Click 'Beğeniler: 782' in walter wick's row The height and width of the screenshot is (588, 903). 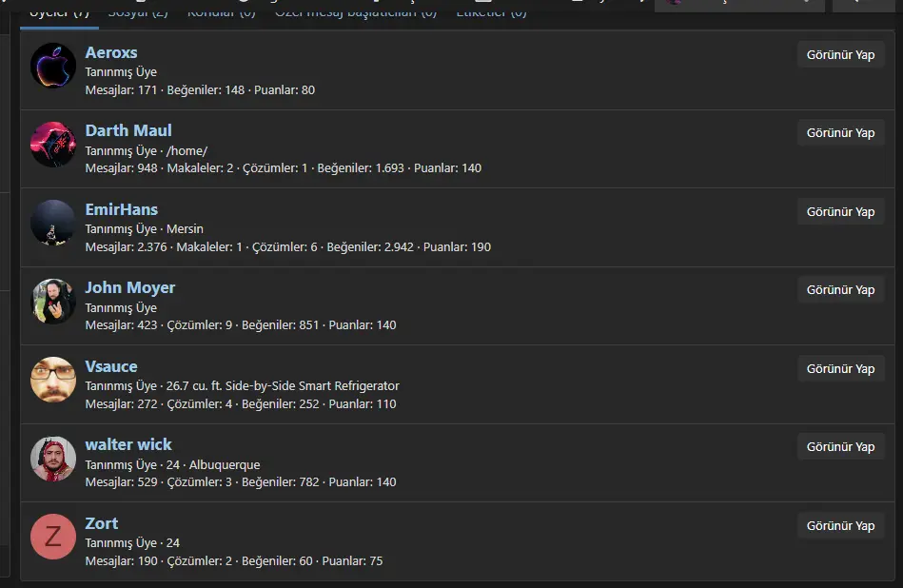[280, 482]
